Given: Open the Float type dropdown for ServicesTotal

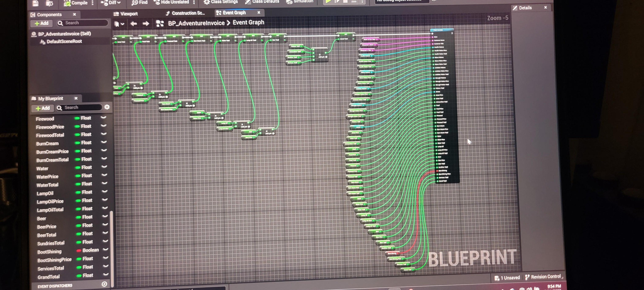Looking at the screenshot, I should (x=85, y=267).
